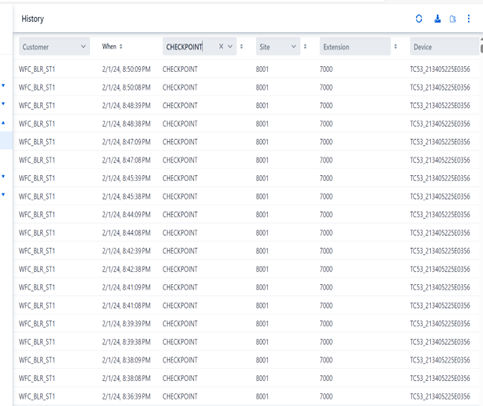
Task: Select the row timestamped 8:50:09 PM
Action: click(x=247, y=69)
